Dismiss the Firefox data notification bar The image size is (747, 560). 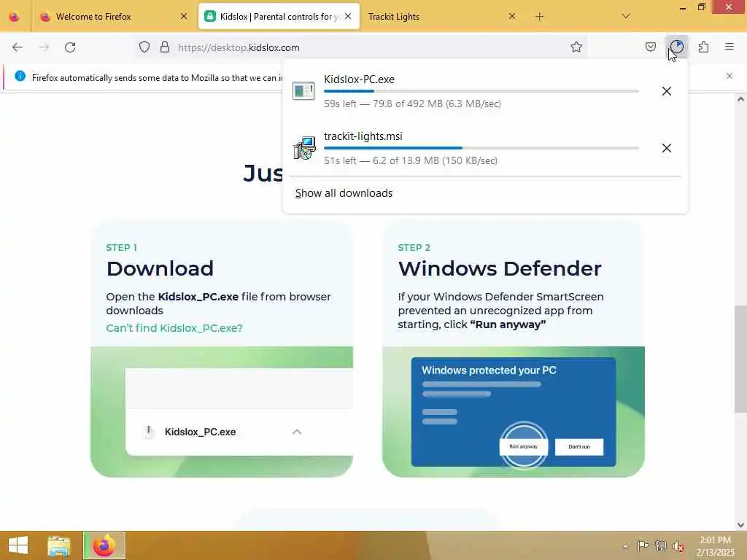[729, 76]
